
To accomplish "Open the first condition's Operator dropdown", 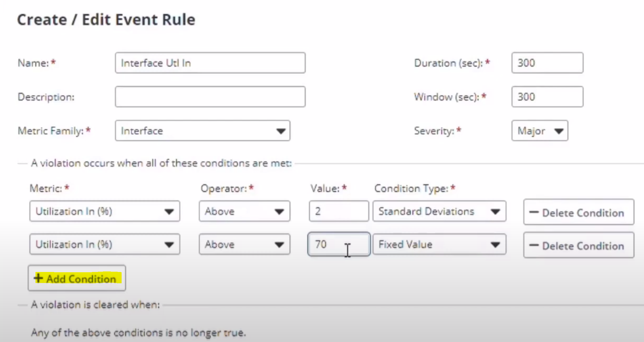I will (244, 211).
